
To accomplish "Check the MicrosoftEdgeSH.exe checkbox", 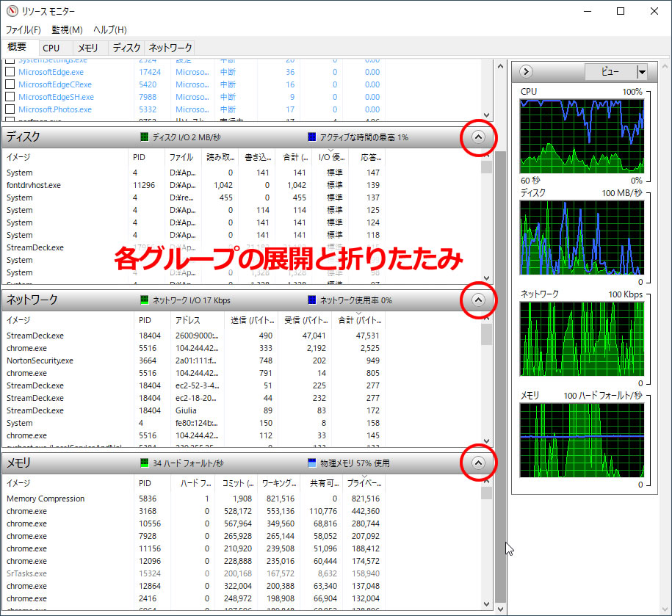I will coord(10,97).
